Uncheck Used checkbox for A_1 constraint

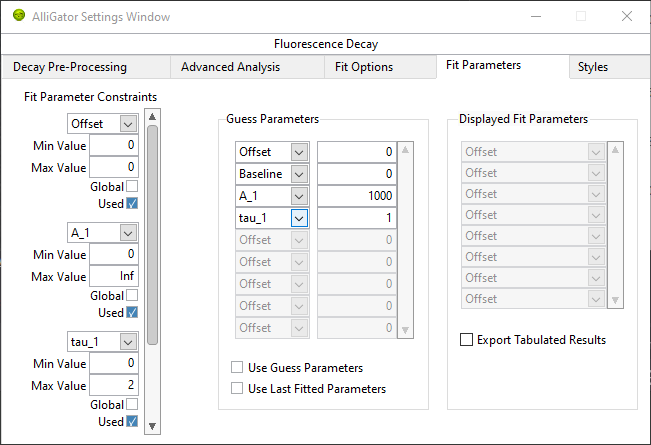[x=132, y=312]
